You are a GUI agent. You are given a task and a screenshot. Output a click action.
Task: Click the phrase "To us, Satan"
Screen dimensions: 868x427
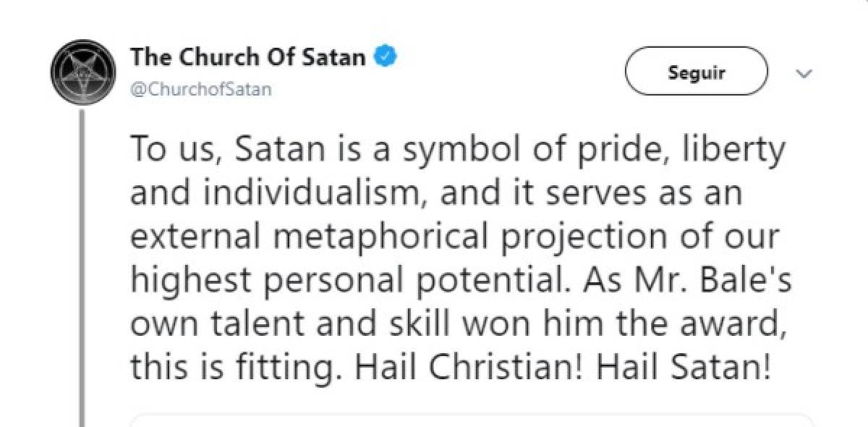click(x=221, y=150)
